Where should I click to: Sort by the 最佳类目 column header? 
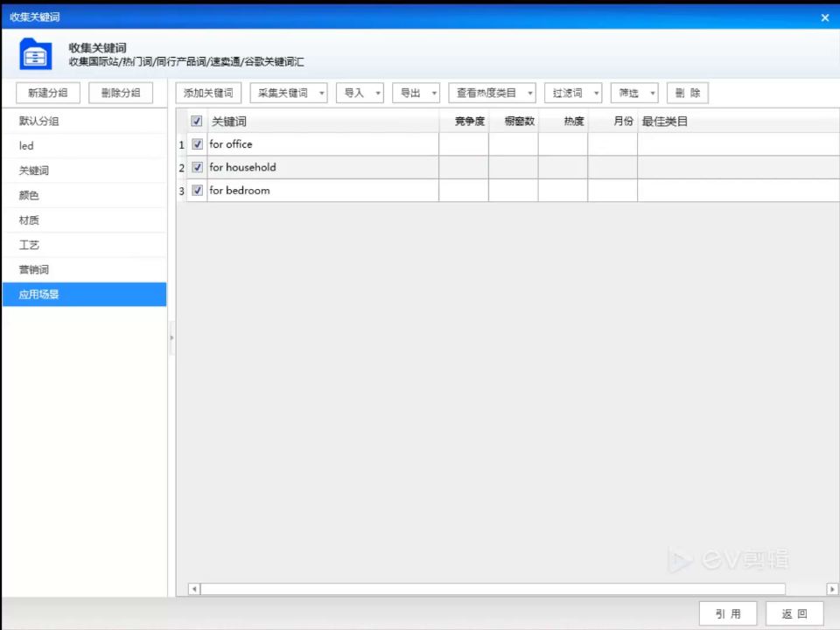tap(738, 121)
